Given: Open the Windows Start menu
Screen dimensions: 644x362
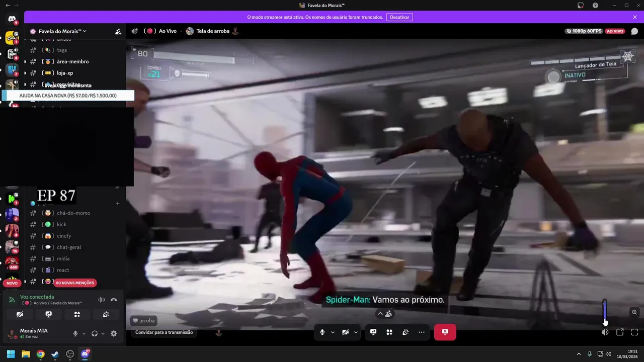Looking at the screenshot, I should coord(11,354).
